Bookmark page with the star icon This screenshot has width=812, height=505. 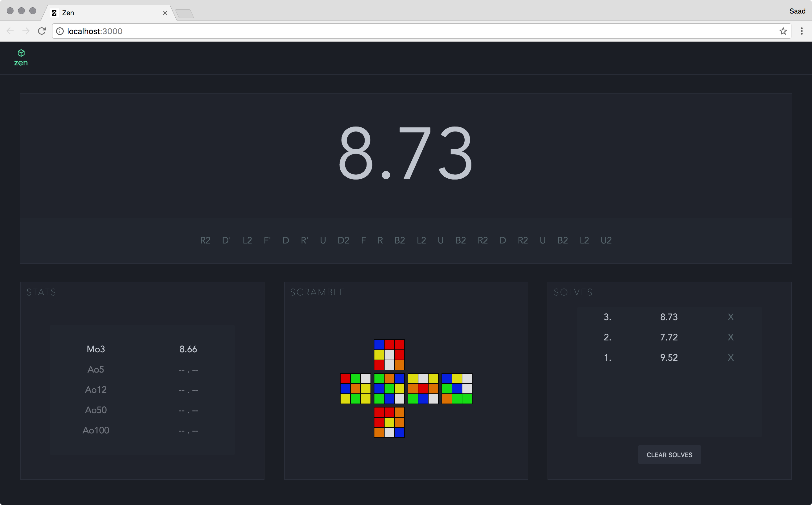[783, 31]
